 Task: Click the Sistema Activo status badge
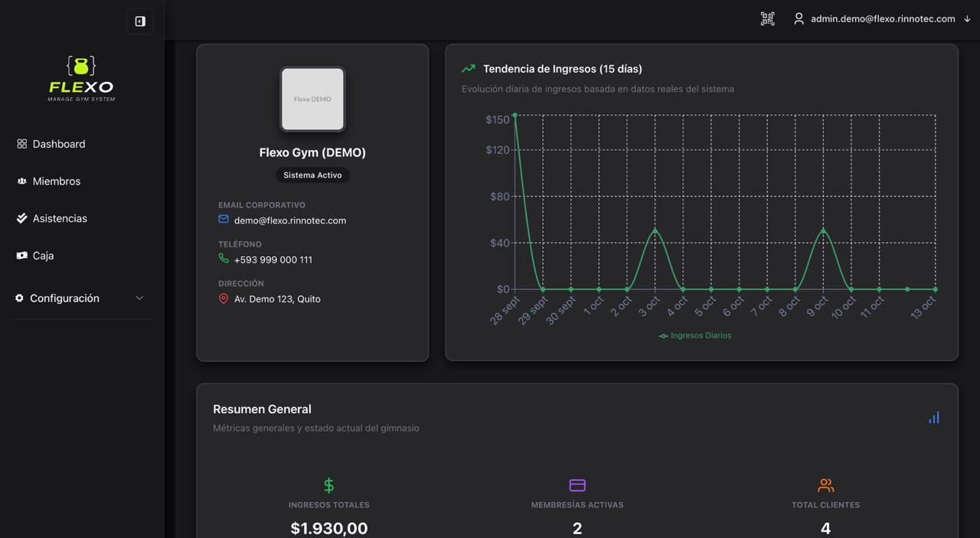pyautogui.click(x=312, y=175)
